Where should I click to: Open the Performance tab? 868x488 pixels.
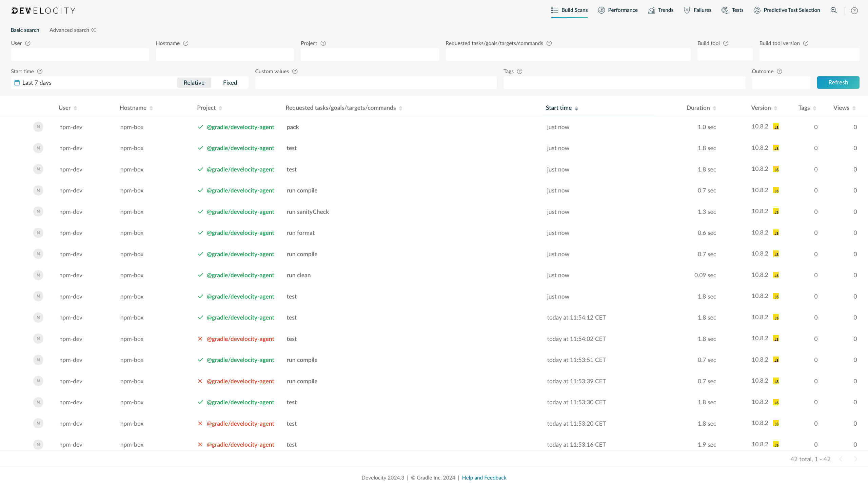[618, 10]
